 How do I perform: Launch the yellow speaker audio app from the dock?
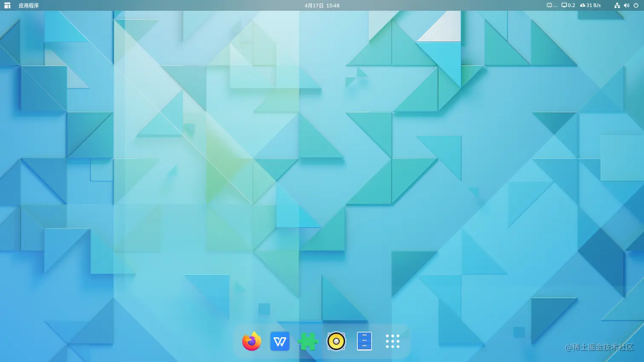click(x=336, y=341)
